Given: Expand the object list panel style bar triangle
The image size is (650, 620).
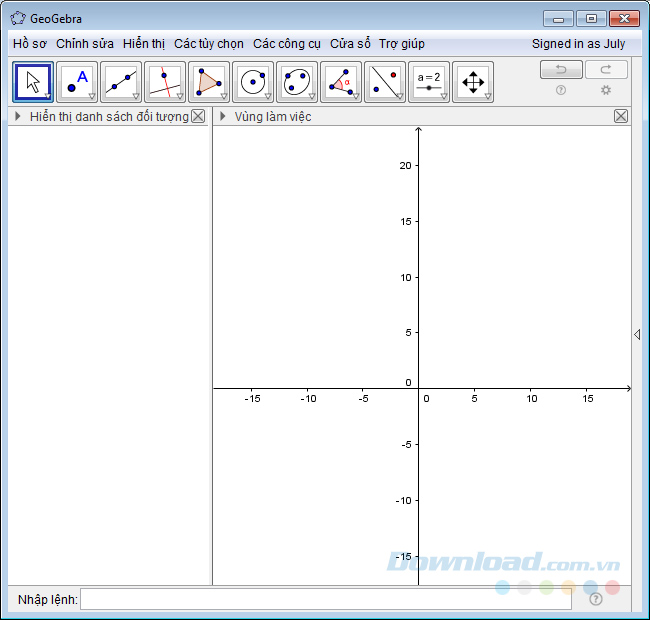Looking at the screenshot, I should (18, 116).
